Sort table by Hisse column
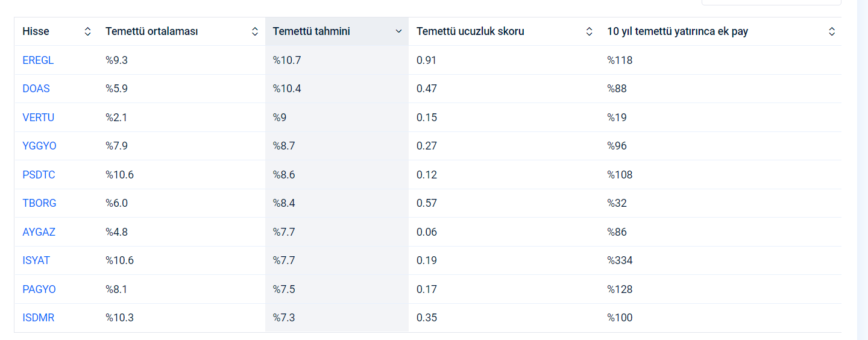Image resolution: width=868 pixels, height=340 pixels. coord(88,31)
